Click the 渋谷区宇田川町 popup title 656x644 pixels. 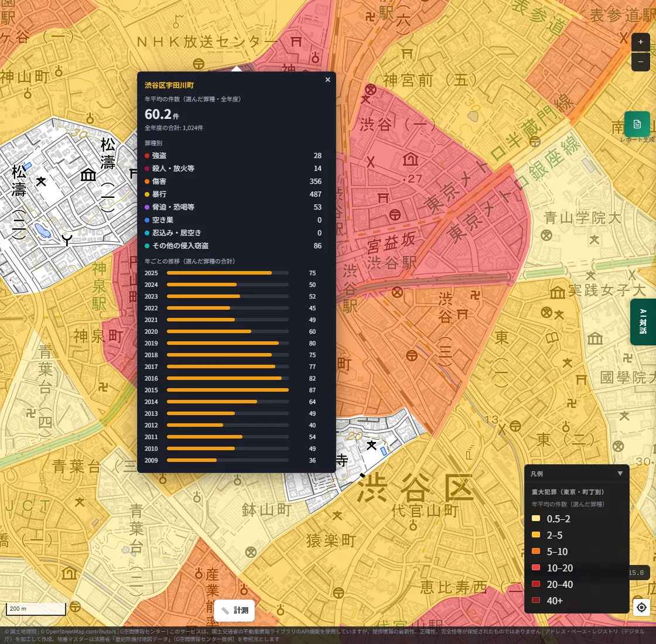(x=169, y=85)
